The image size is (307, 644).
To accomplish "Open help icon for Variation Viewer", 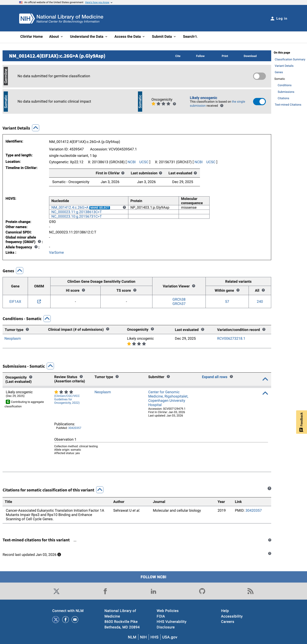I will tap(194, 286).
